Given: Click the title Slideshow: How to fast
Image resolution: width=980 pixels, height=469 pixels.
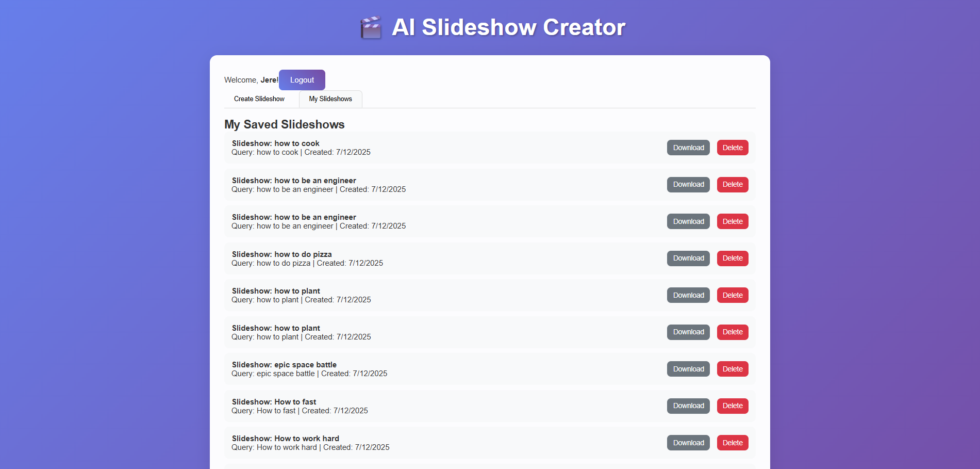Looking at the screenshot, I should click(x=274, y=402).
